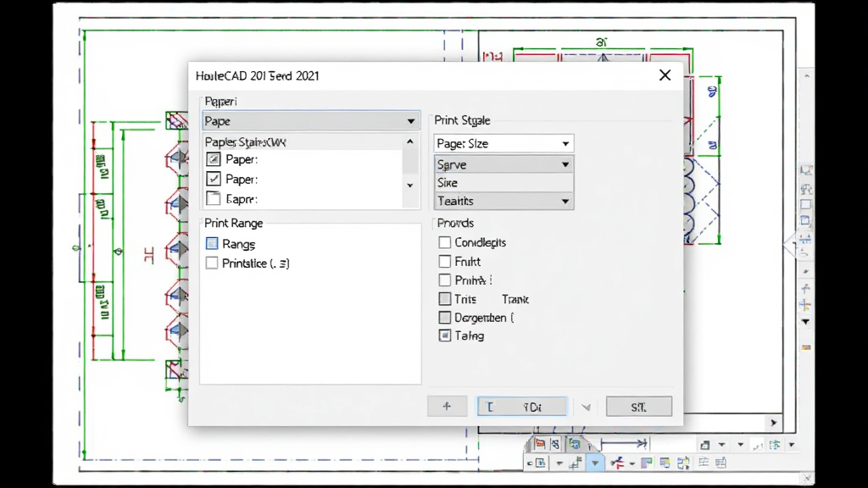Select the teal-blue icon tab beside the flag tabs

[x=575, y=444]
